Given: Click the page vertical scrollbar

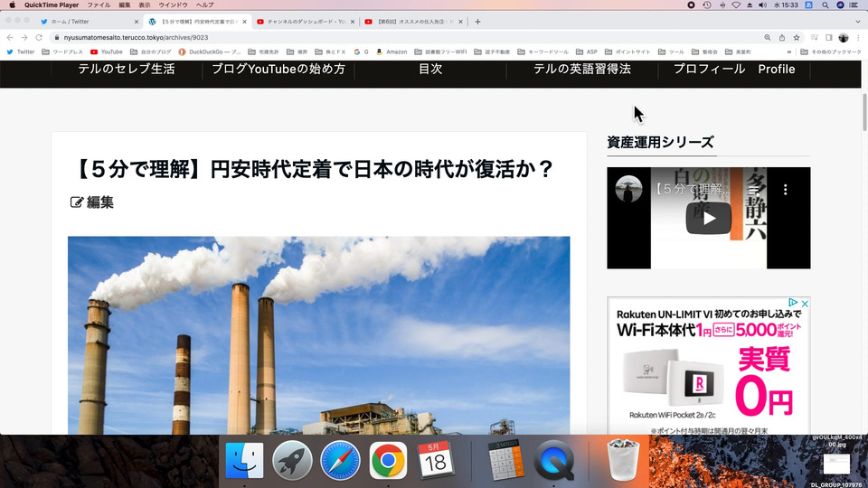Looking at the screenshot, I should click(x=864, y=113).
